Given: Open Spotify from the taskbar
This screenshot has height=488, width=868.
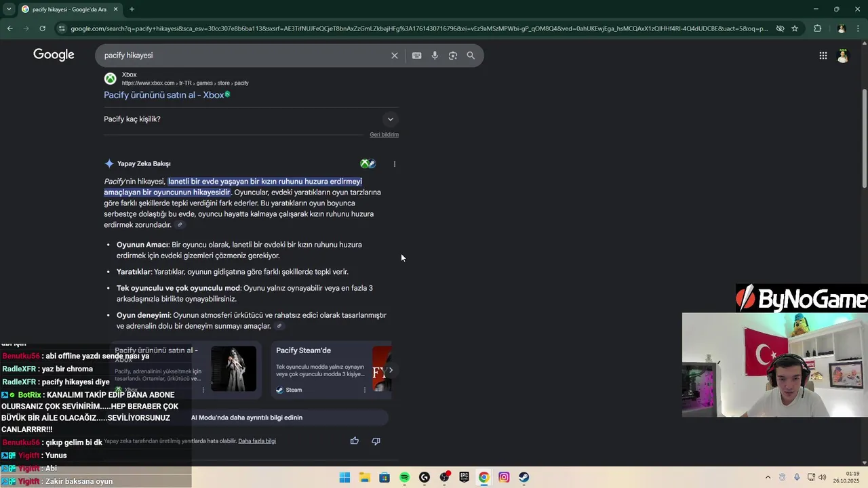Looking at the screenshot, I should 404,477.
